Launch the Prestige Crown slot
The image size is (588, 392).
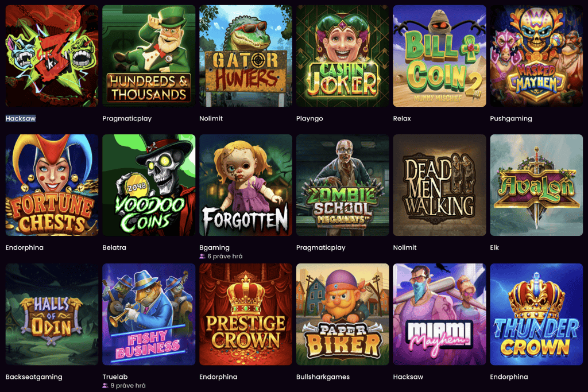pos(246,315)
